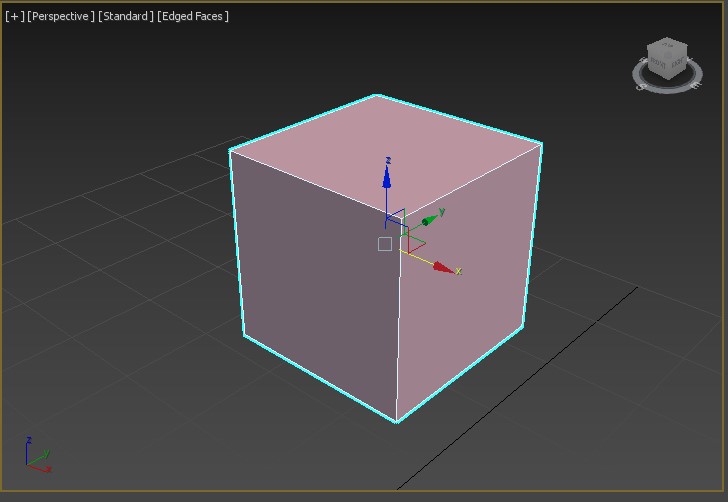Click the blue Z axis arrow of the move gizmo
Viewport: 728px width, 502px height.
point(387,177)
